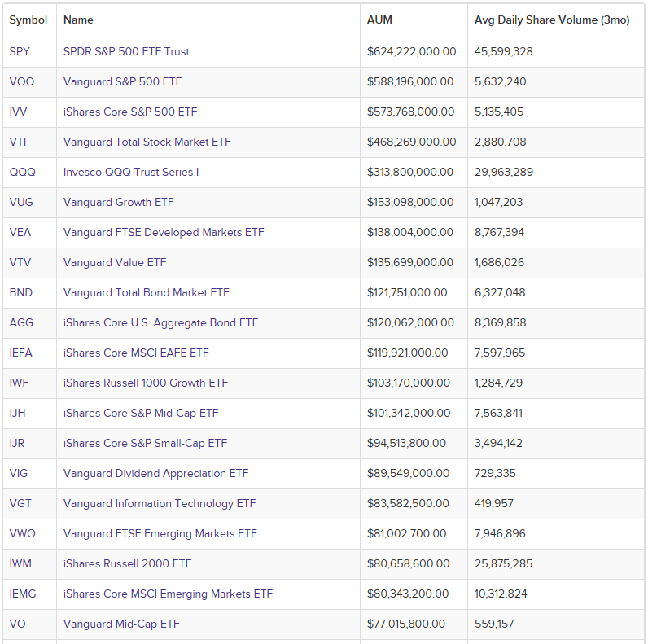Click the VUG ticker symbol
This screenshot has height=644, width=648.
21,203
